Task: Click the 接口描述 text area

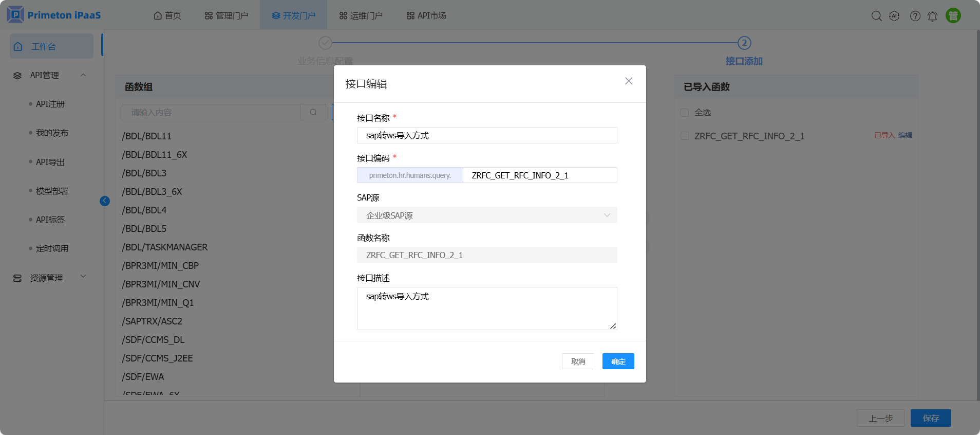Action: [486, 308]
